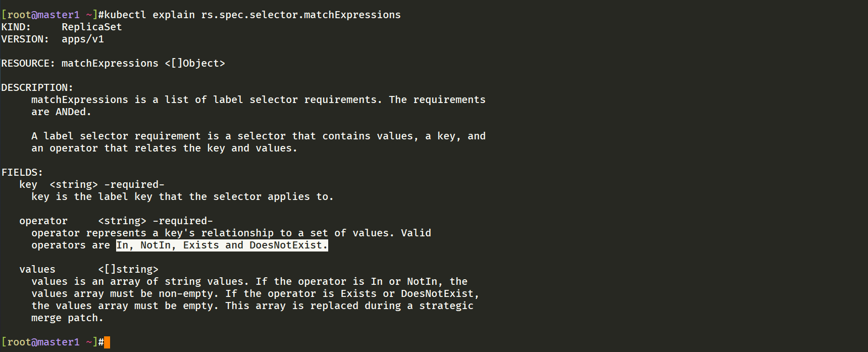The height and width of the screenshot is (352, 868).
Task: Click the bottom '[root@master1 ~]#' prompt
Action: pos(53,342)
